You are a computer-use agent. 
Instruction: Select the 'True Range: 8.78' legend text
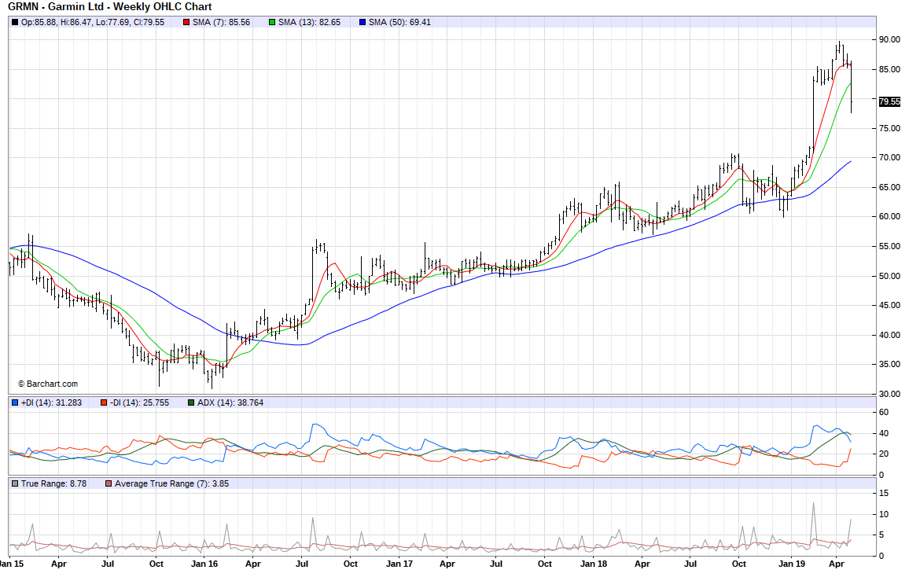coord(54,483)
